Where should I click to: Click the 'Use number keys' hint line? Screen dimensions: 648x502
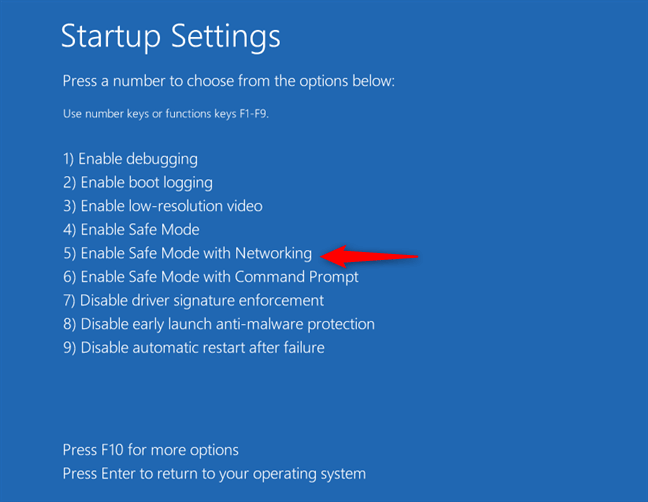coord(165,114)
